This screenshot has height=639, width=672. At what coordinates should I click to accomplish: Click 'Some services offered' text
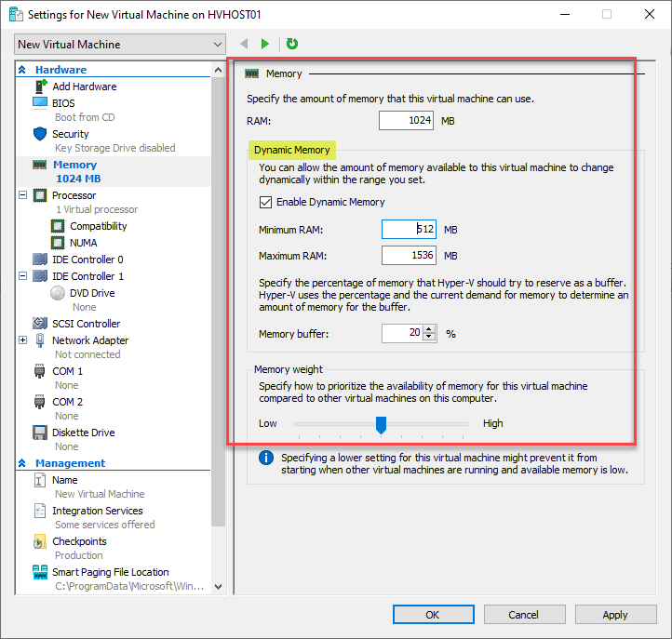(x=104, y=525)
